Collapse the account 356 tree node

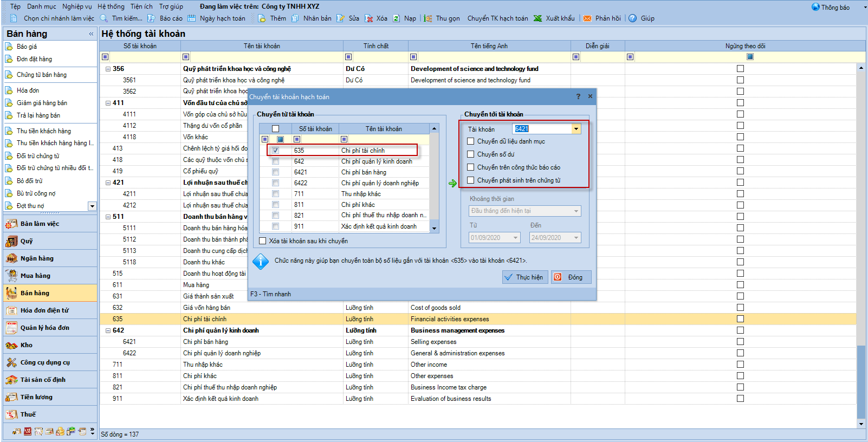108,69
